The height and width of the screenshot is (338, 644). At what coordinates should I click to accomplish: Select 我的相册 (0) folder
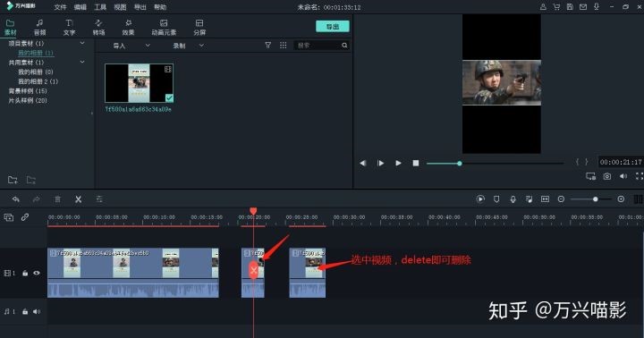click(x=35, y=72)
